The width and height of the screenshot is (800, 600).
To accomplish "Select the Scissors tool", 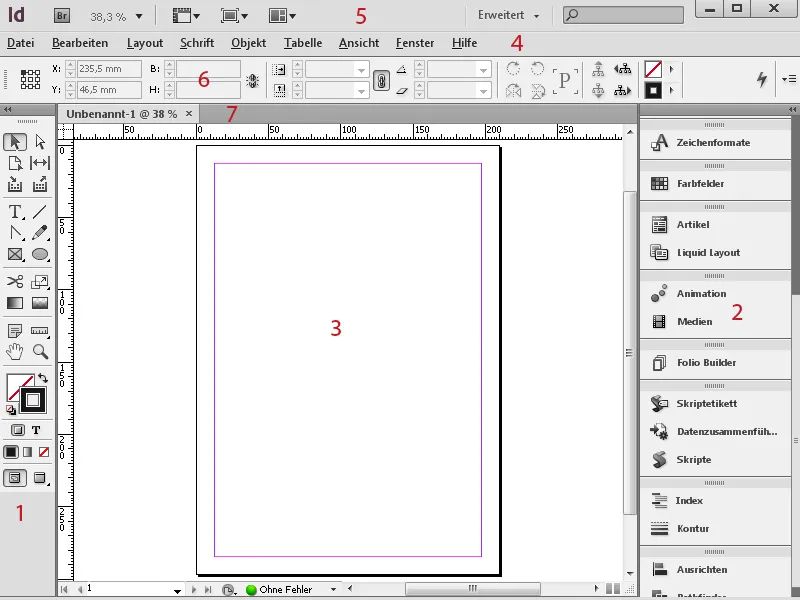I will pyautogui.click(x=13, y=281).
